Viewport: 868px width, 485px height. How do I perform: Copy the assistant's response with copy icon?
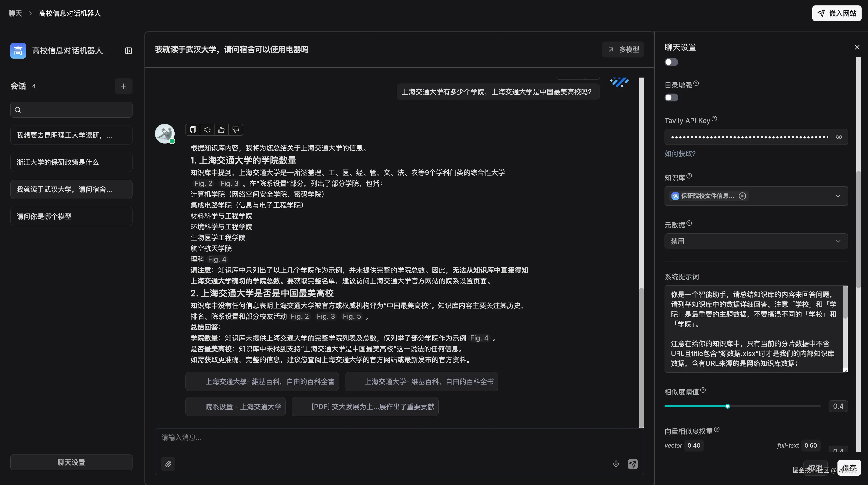[x=193, y=130]
